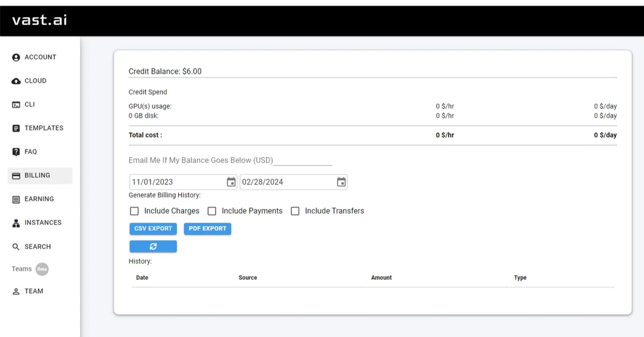
Task: Click the Search magnifier icon
Action: pos(16,247)
